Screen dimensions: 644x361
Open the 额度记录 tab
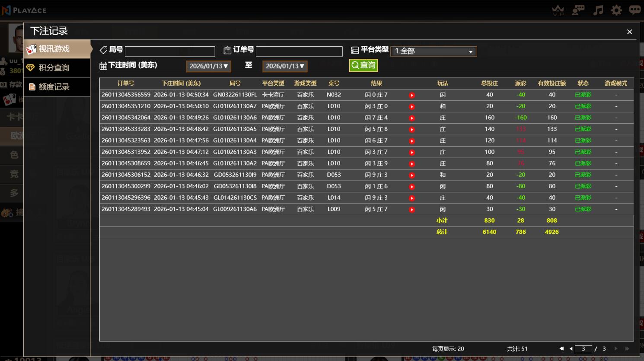coord(57,87)
